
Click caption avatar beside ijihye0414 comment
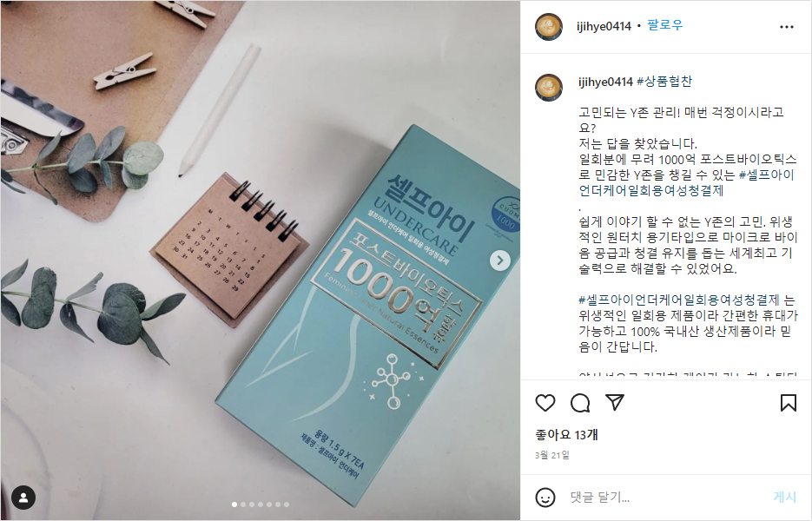548,87
